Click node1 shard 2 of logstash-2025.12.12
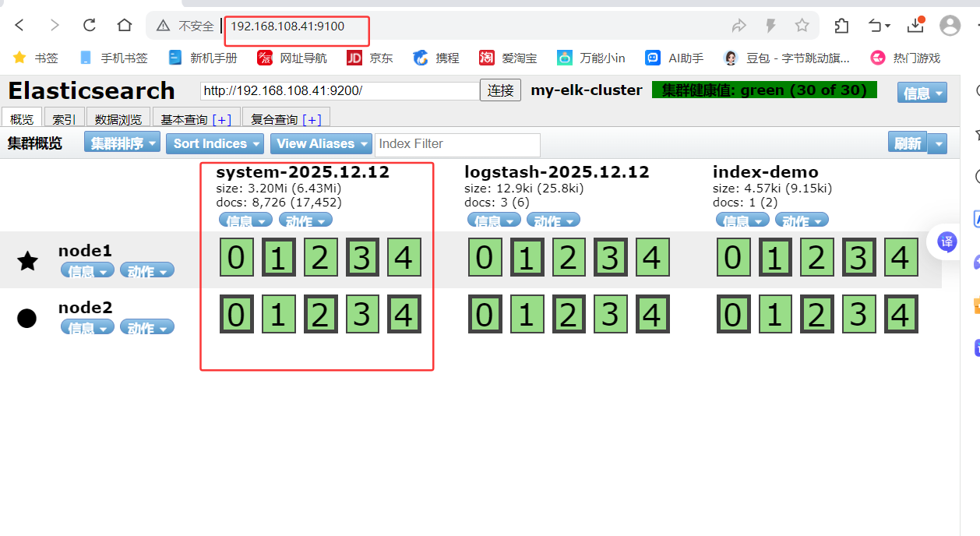The width and height of the screenshot is (980, 536). [568, 257]
